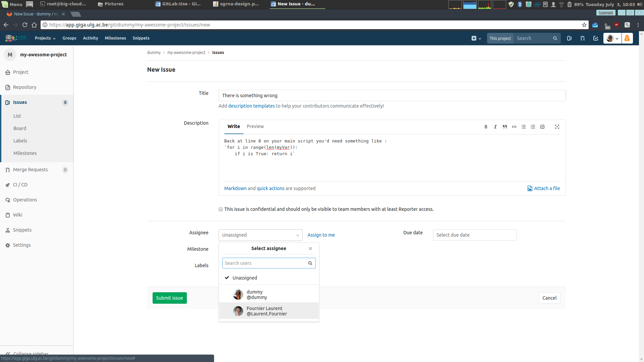This screenshot has height=362, width=644.
Task: Click the Assign to me link
Action: click(321, 235)
